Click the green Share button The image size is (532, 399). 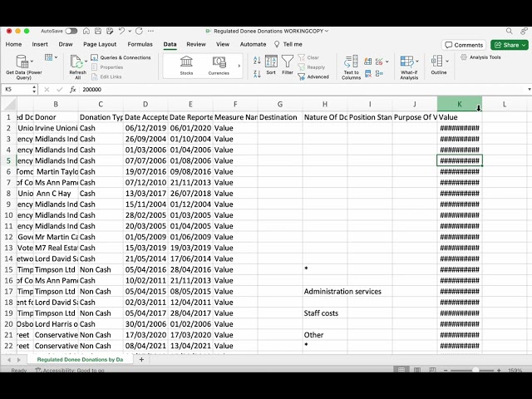(510, 45)
